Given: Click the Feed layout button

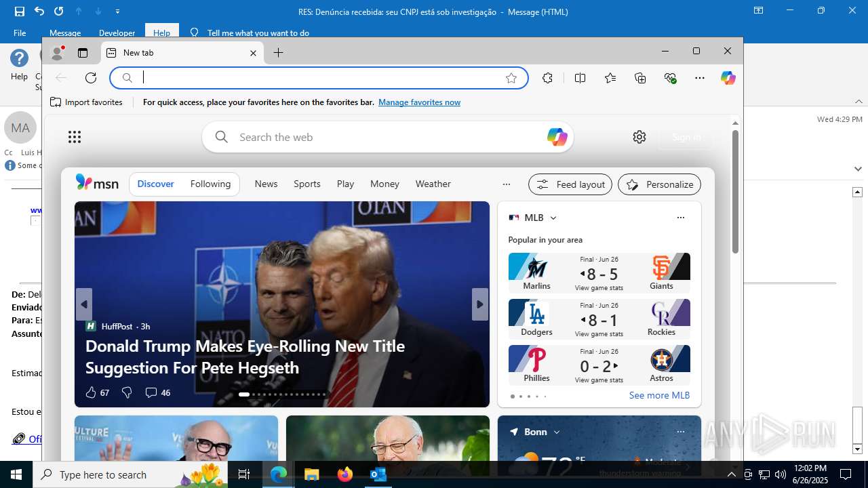Looking at the screenshot, I should 570,184.
